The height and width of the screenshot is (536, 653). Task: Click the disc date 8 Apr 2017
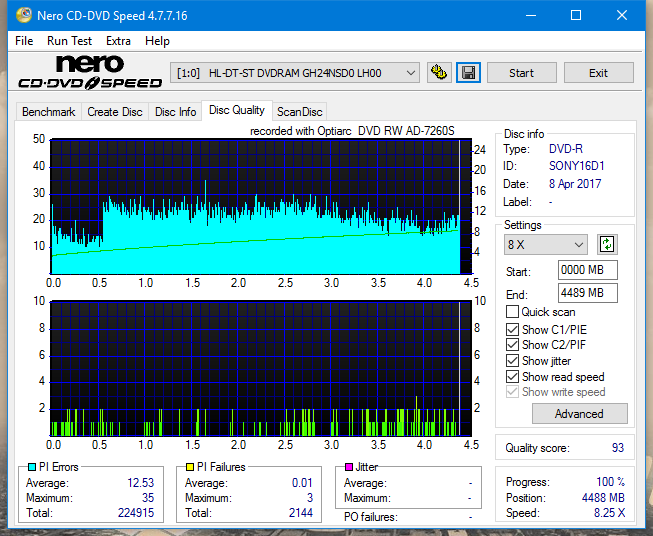(x=575, y=184)
